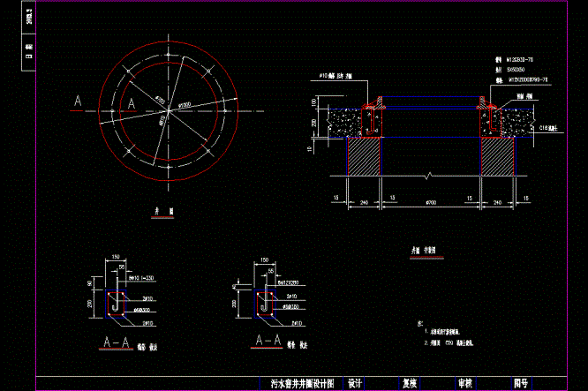588x391 pixels.
Task: Select the 5X50X50 washer annotation
Action: pos(516,70)
